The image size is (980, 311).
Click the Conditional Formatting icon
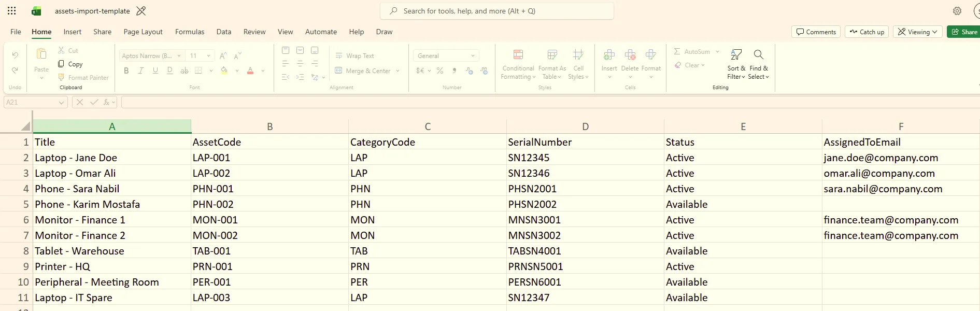click(518, 54)
